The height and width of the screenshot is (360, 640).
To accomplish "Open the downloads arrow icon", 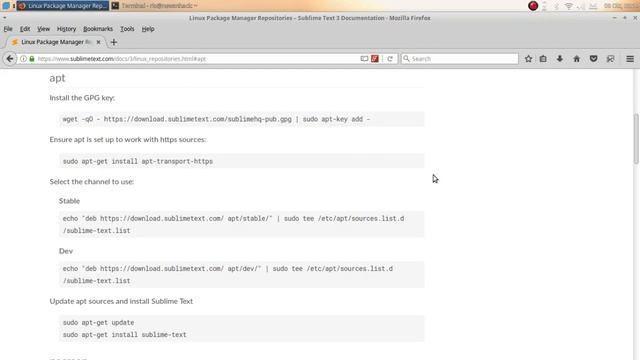I will [x=560, y=59].
